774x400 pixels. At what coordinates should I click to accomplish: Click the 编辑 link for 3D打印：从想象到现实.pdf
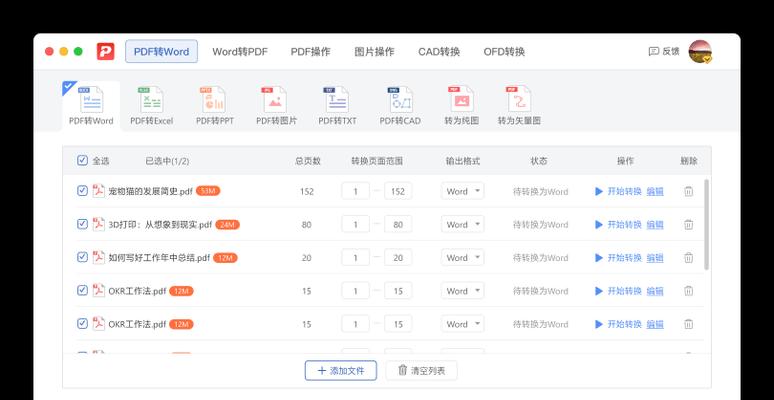pyautogui.click(x=655, y=224)
